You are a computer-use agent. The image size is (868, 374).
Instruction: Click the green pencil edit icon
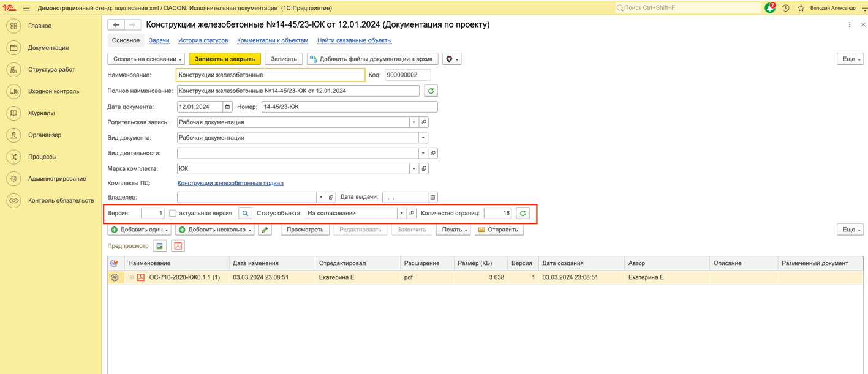[265, 230]
